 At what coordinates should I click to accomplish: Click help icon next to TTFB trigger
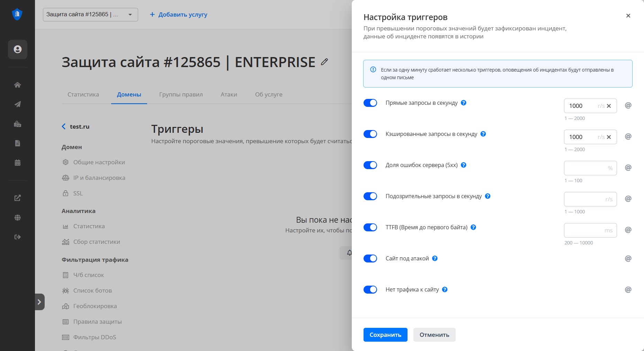coord(473,227)
